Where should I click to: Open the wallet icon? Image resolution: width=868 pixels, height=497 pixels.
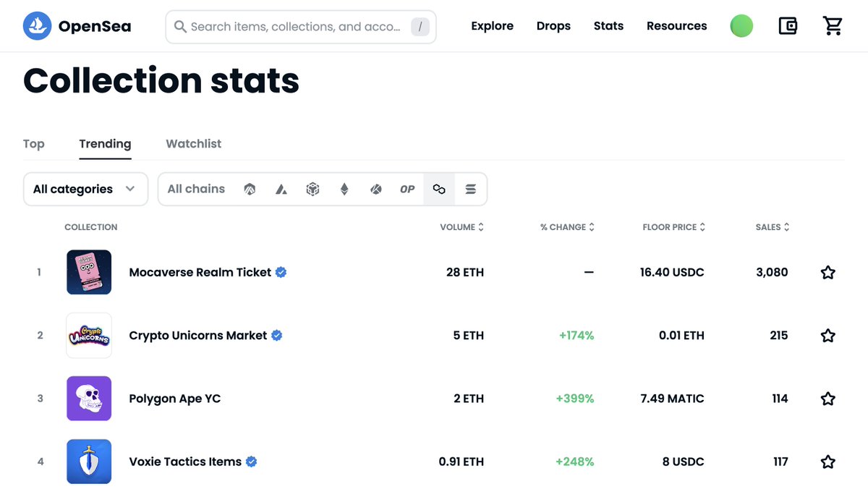788,26
